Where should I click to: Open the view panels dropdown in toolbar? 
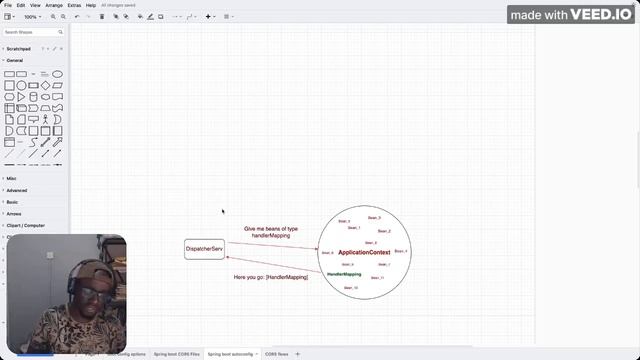pos(9,17)
